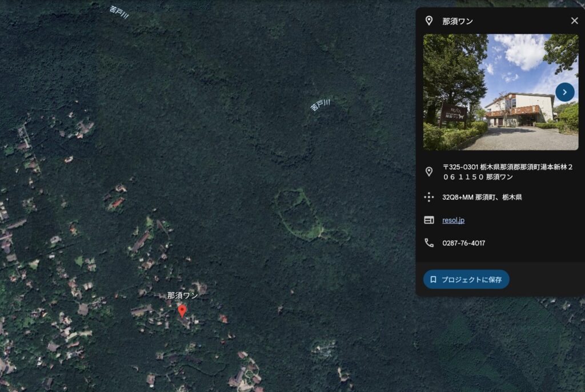Click the red map pin marker
This screenshot has width=585, height=392.
(x=182, y=310)
